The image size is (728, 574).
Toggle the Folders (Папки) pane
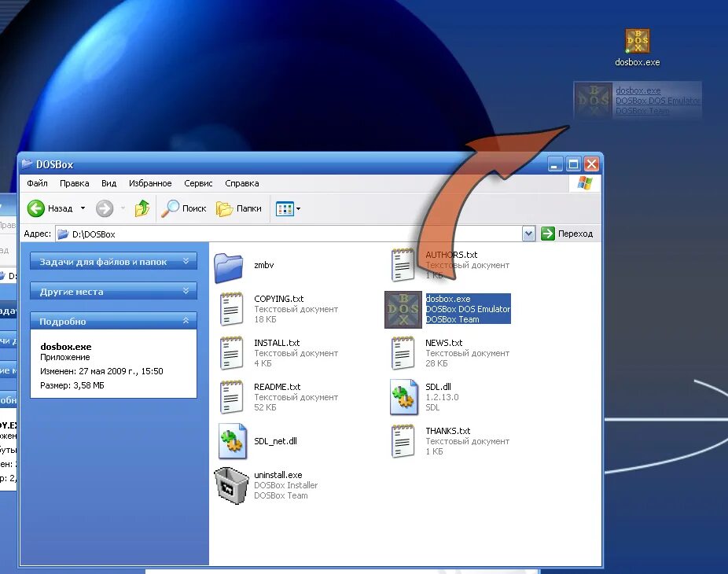(x=239, y=208)
